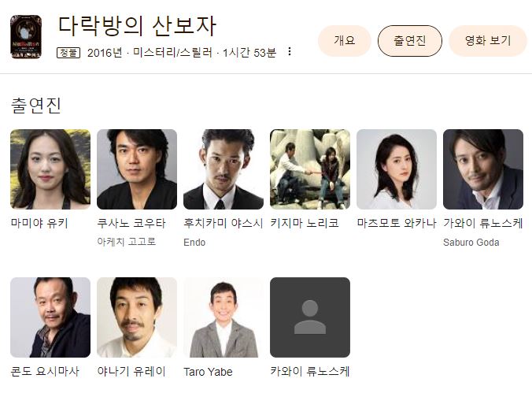Click the movie poster thumbnail

click(x=26, y=37)
